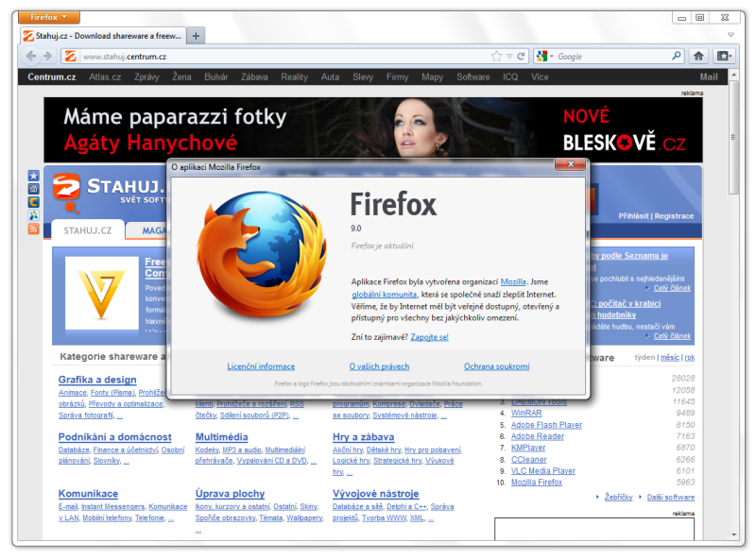Open the bookmarks toolbar button
The width and height of the screenshot is (756, 559).
click(724, 56)
